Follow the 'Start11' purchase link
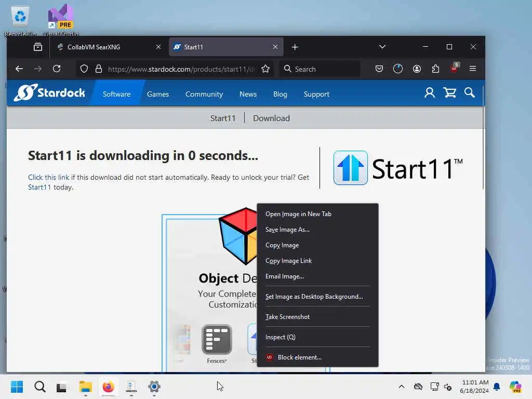Screen dimensions: 532x399 [39, 187]
